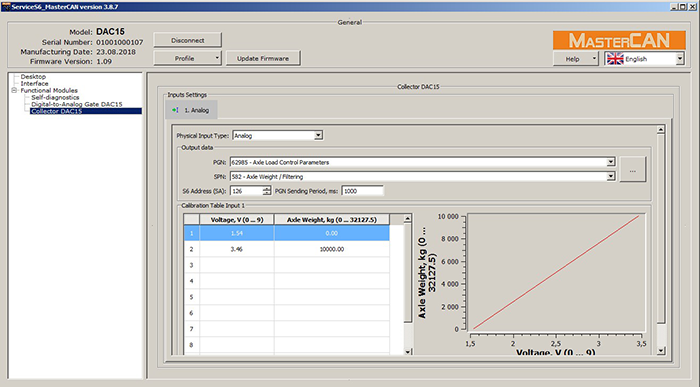Click the green arrow input icon on Analog tab
Image resolution: width=700 pixels, height=387 pixels.
tap(175, 110)
